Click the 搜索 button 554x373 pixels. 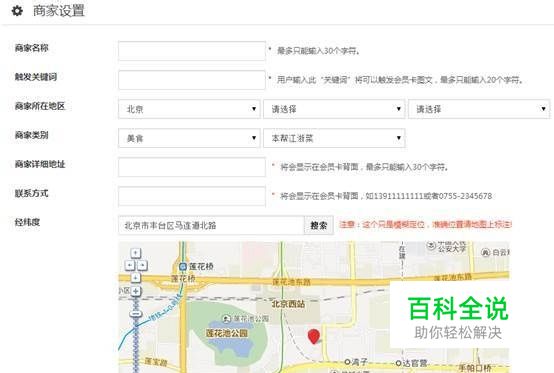tap(319, 225)
